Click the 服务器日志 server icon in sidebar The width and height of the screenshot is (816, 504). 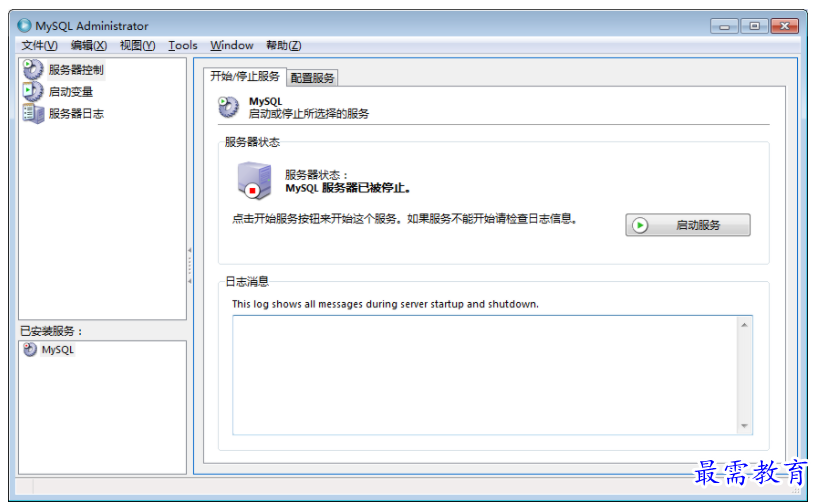pos(33,114)
